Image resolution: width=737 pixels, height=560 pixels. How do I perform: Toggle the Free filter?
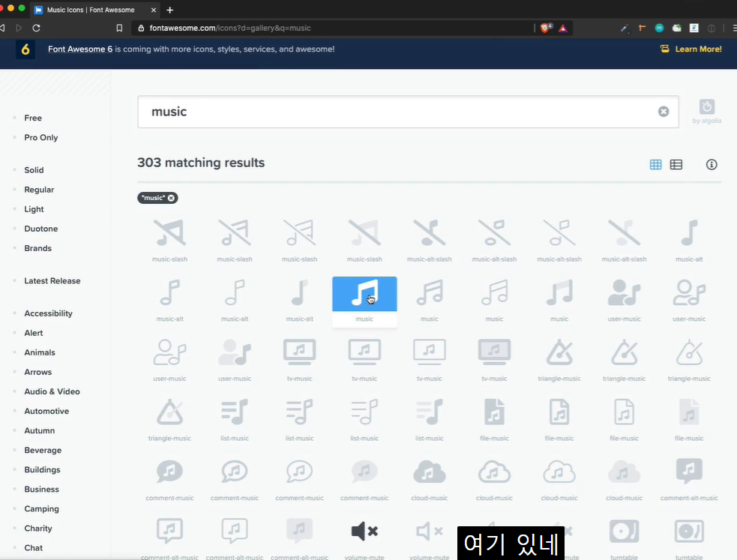coord(33,118)
